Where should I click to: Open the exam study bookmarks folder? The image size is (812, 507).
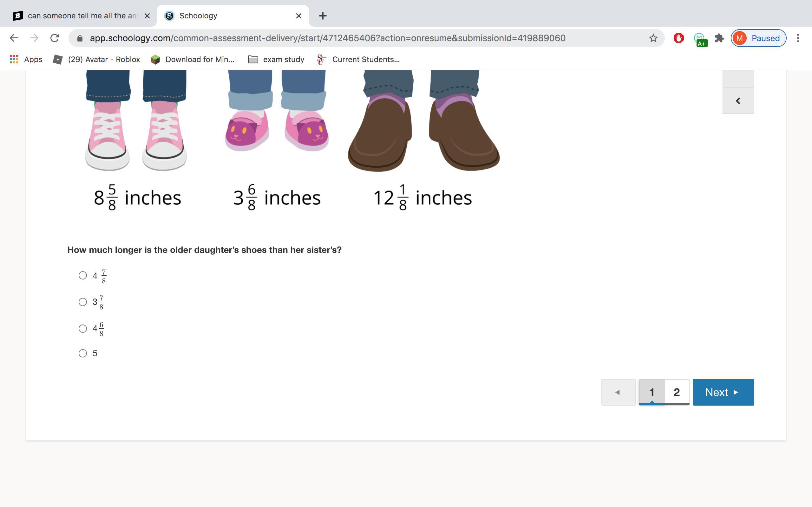pos(276,59)
